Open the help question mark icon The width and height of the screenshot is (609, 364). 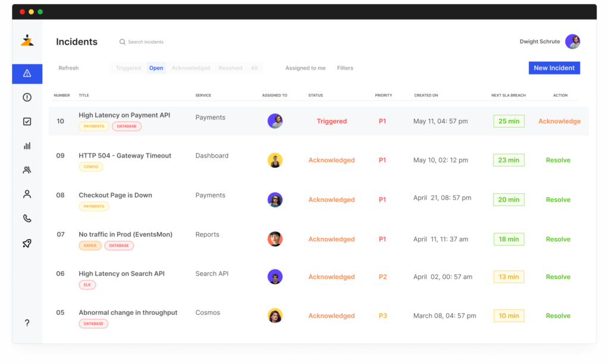pyautogui.click(x=27, y=323)
